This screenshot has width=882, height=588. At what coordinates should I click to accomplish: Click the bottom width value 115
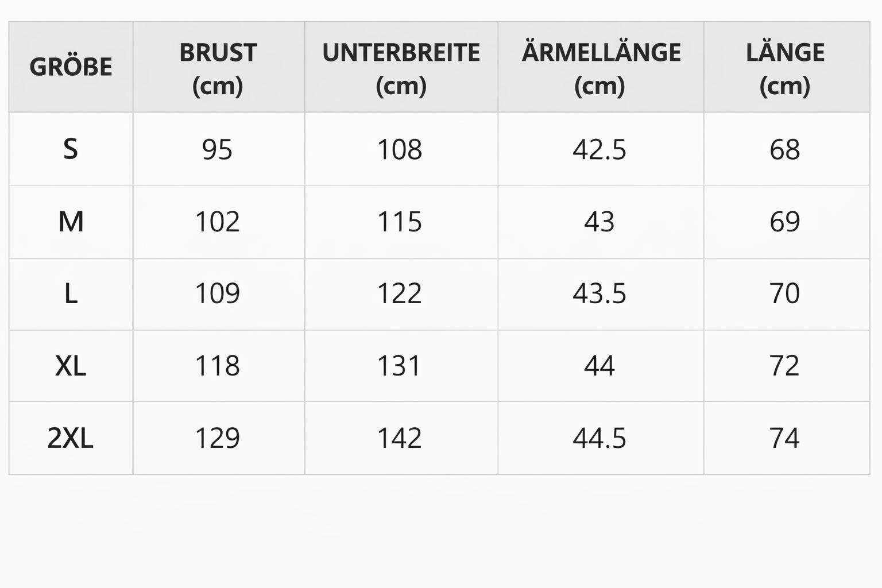[400, 222]
